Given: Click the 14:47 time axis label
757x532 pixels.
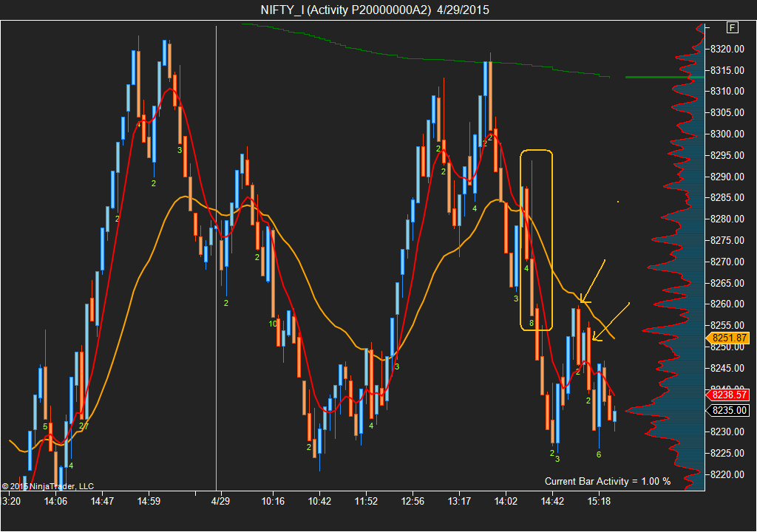Looking at the screenshot, I should click(x=102, y=501).
